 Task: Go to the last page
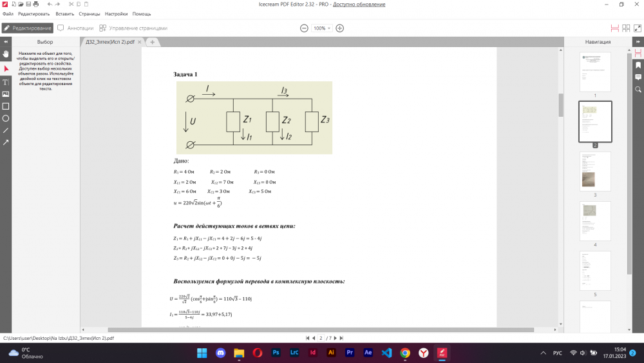pos(341,338)
